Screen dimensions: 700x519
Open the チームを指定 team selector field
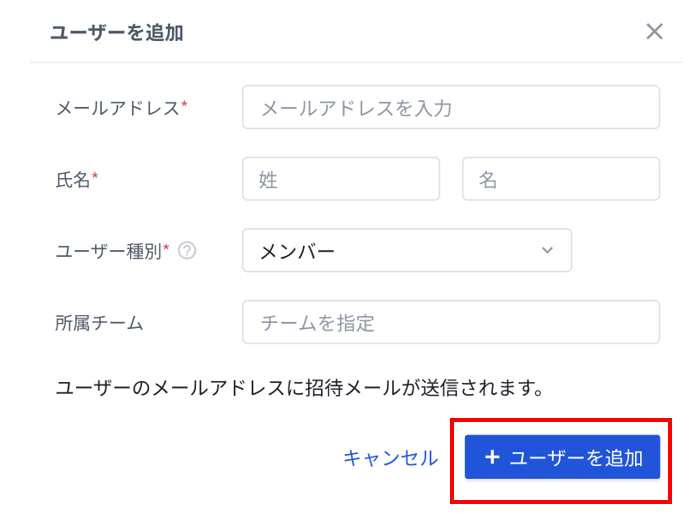[451, 322]
